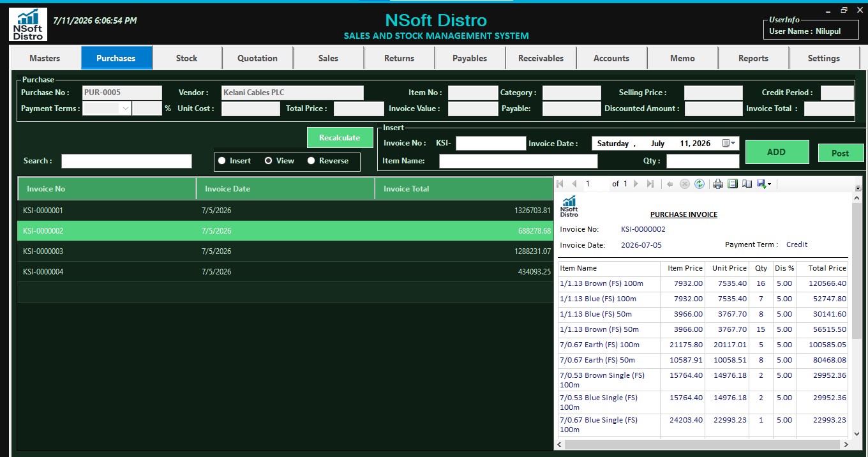Open the Settings tab
This screenshot has width=868, height=457.
(x=824, y=58)
